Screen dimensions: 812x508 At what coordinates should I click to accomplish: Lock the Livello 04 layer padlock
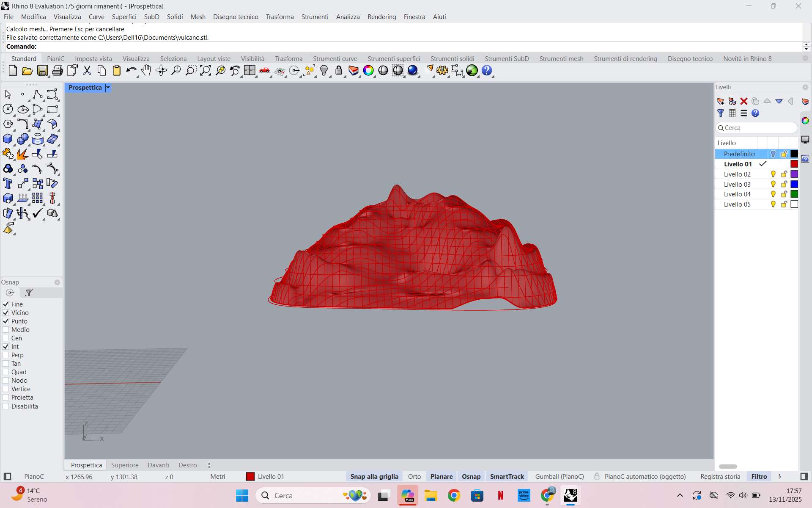(x=784, y=194)
